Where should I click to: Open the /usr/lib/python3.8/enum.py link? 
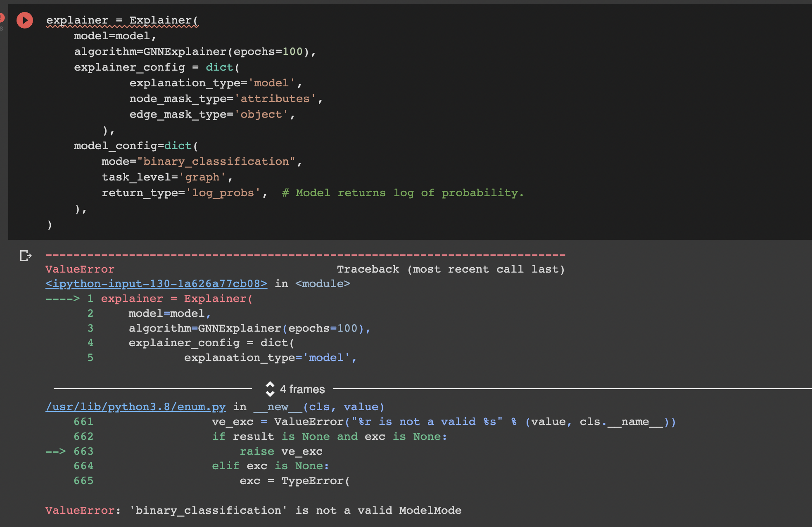coord(136,407)
